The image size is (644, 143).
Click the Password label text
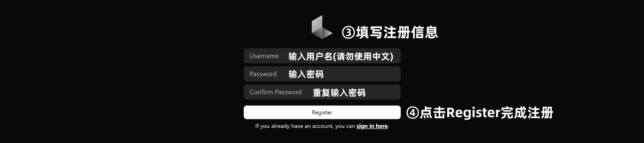[263, 74]
